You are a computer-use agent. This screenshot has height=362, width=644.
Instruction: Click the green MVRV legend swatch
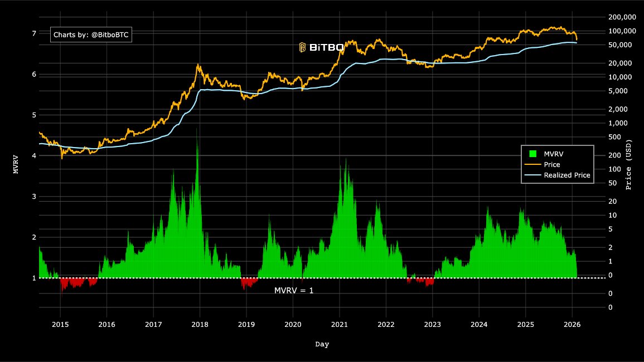click(x=532, y=154)
